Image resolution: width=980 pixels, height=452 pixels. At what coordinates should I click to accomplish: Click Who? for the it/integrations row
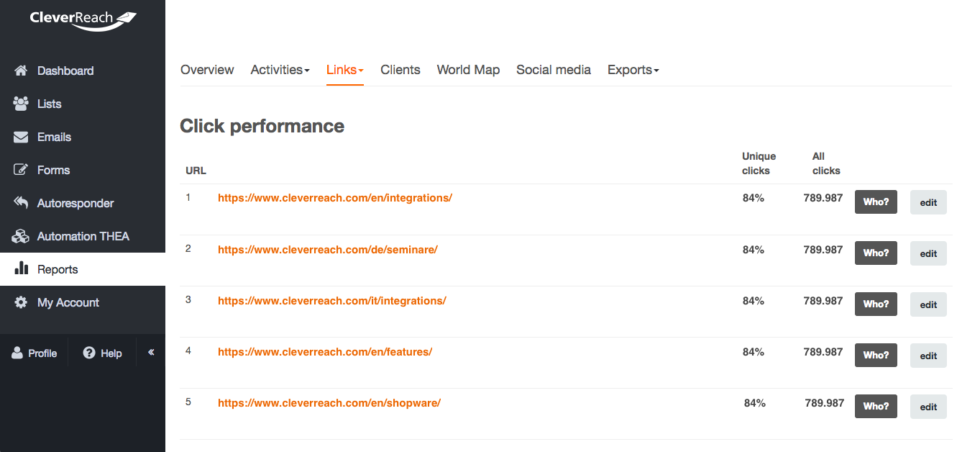tap(876, 304)
